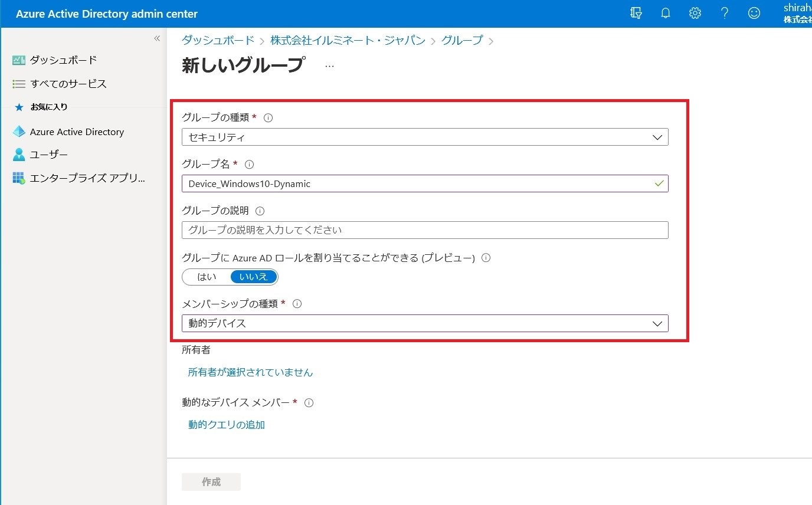Show info for グループ名
The width and height of the screenshot is (812, 505).
coord(249,165)
